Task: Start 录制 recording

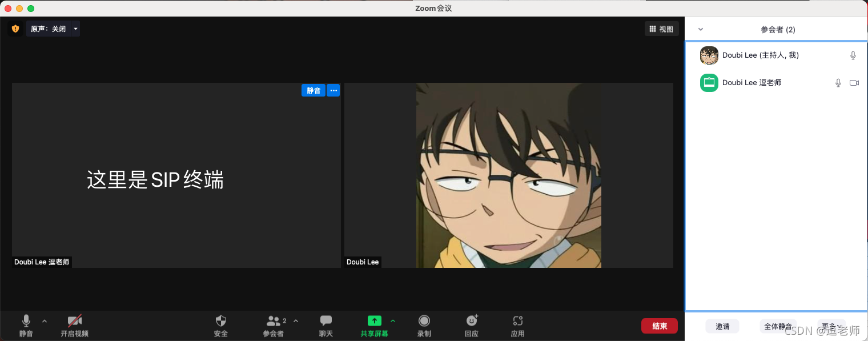Action: click(424, 326)
